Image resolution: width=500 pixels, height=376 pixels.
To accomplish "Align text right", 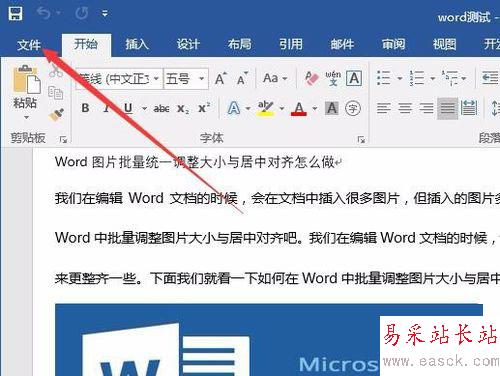I will click(426, 108).
